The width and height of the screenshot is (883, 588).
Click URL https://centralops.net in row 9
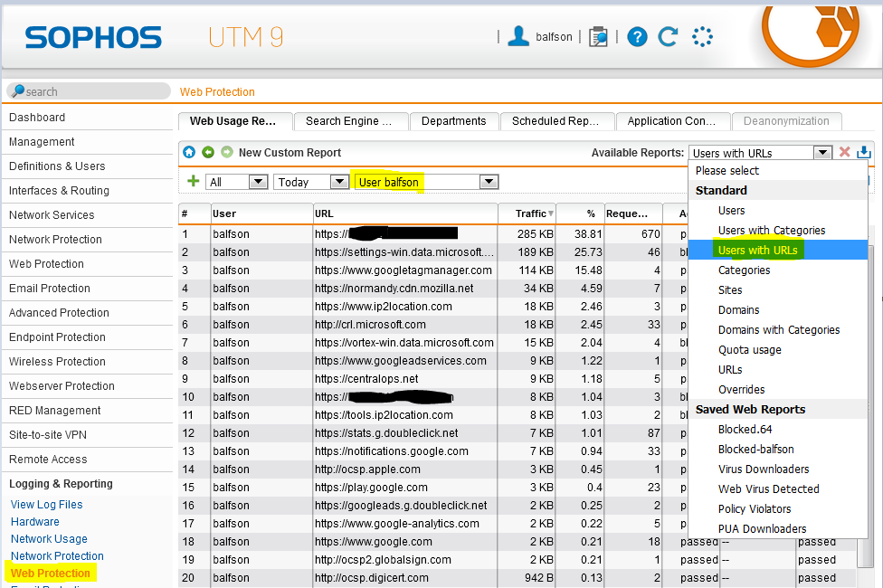pos(366,378)
